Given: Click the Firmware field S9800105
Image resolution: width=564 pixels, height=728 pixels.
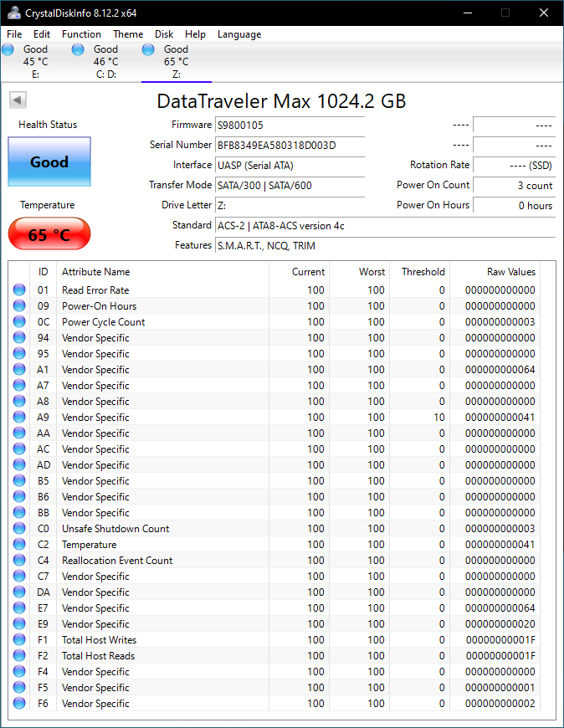Looking at the screenshot, I should tap(290, 126).
